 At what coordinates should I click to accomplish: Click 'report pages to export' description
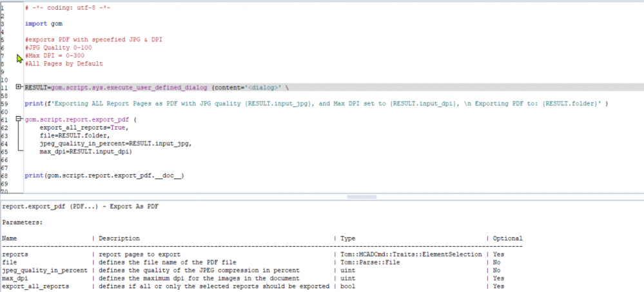pos(140,255)
